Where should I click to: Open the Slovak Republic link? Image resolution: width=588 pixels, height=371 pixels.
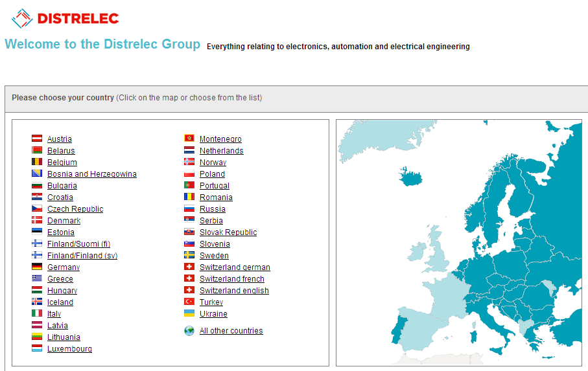(228, 232)
